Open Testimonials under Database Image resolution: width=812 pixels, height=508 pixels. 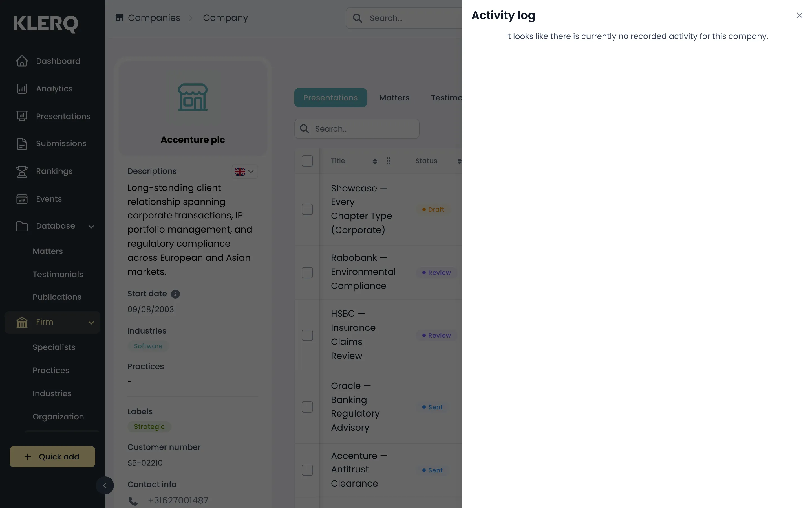coord(58,275)
